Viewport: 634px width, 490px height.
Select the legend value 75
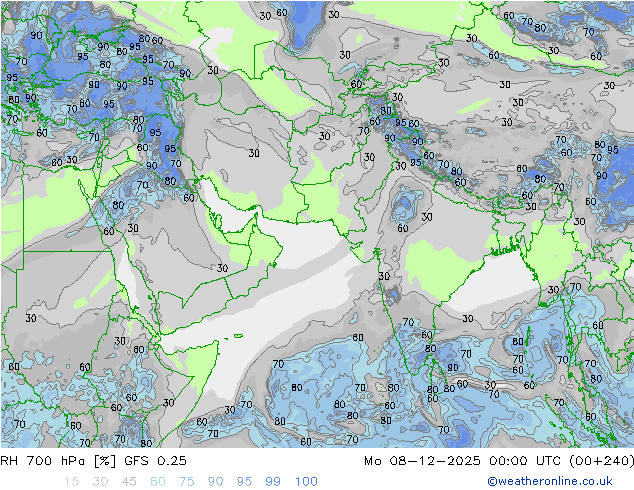tap(187, 481)
